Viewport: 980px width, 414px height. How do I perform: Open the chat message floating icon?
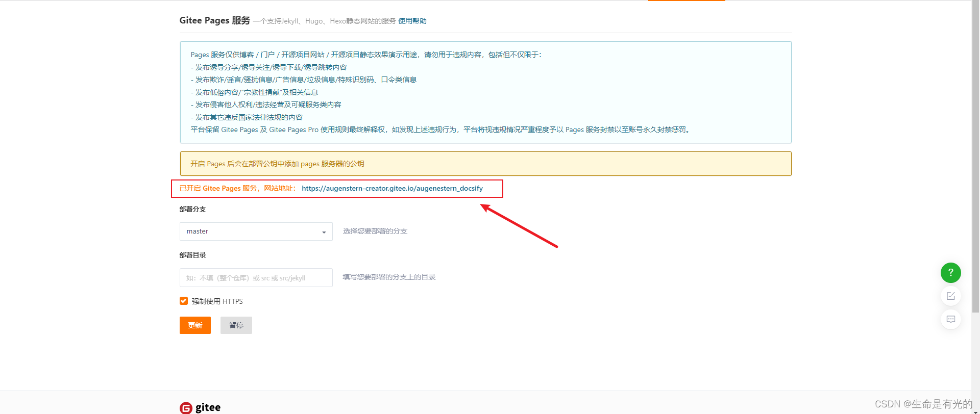coord(950,319)
